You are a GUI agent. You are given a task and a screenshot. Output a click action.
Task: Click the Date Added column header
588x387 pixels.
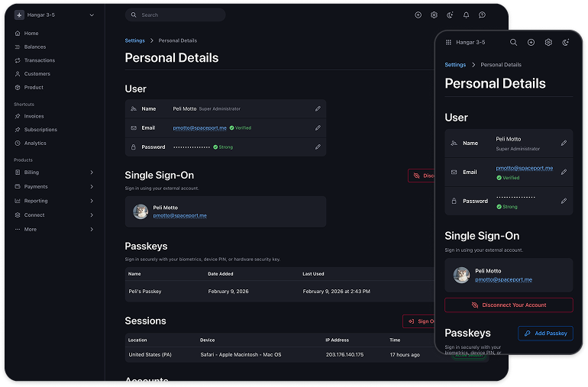(x=221, y=274)
